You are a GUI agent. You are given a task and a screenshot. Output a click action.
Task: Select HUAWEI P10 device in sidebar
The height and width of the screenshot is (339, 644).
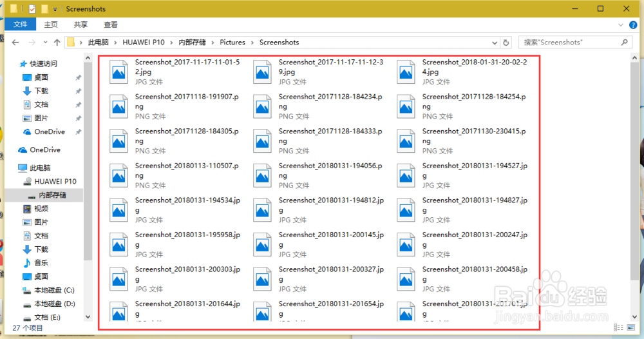[50, 181]
